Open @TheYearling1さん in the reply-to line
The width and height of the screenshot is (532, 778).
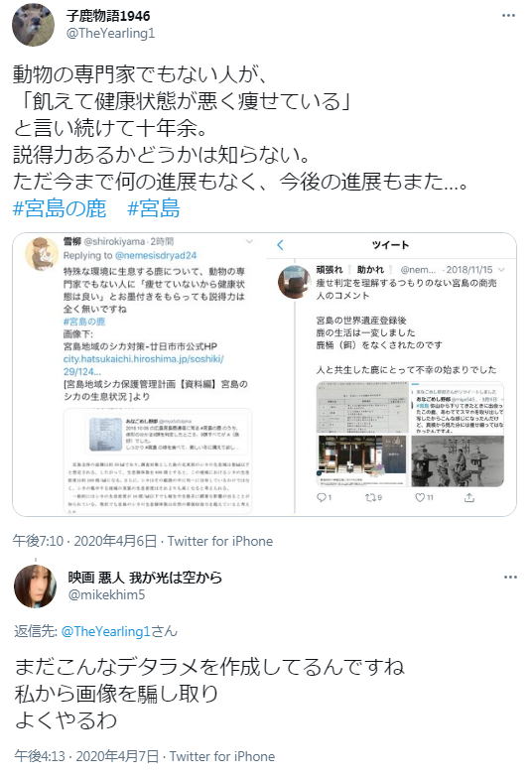point(119,631)
